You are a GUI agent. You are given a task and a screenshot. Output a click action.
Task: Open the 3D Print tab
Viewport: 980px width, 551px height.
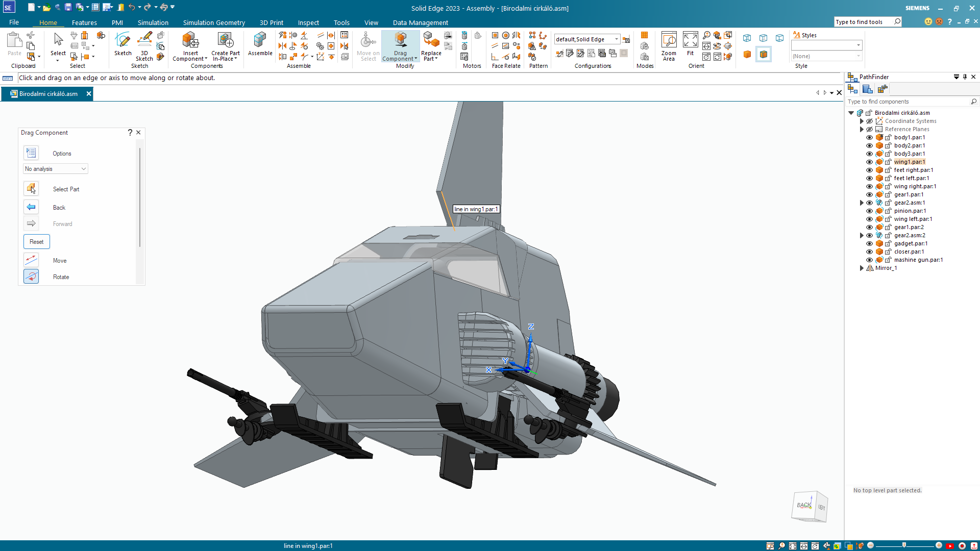(x=271, y=22)
